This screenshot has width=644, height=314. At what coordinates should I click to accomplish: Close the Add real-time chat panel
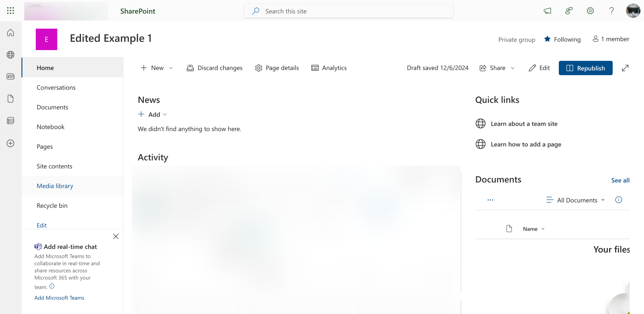point(116,236)
